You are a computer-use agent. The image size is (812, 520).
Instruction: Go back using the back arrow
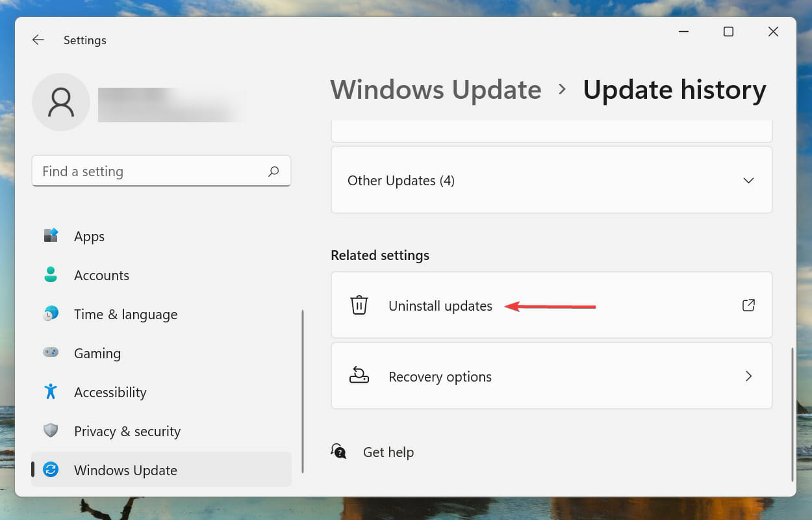coord(38,40)
